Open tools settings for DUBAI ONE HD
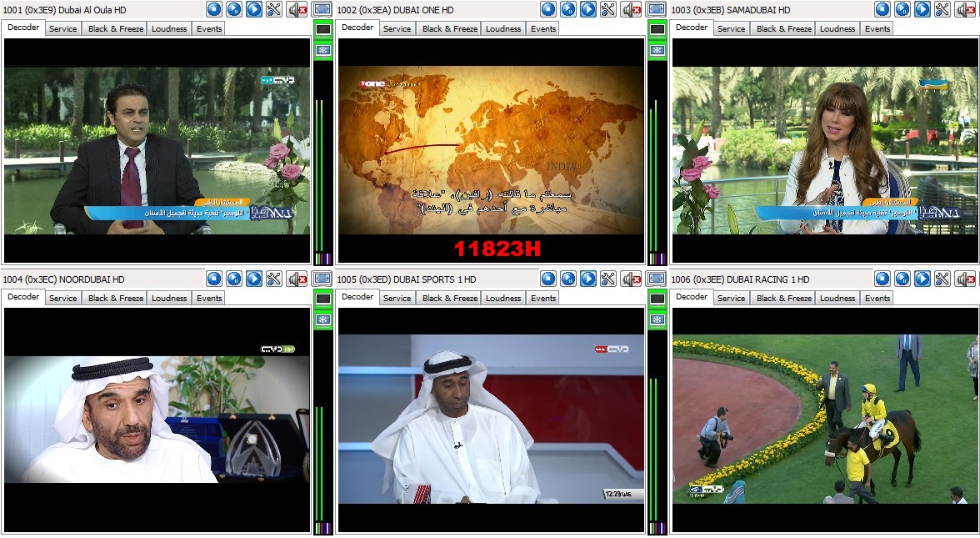The height and width of the screenshot is (538, 980). [608, 9]
